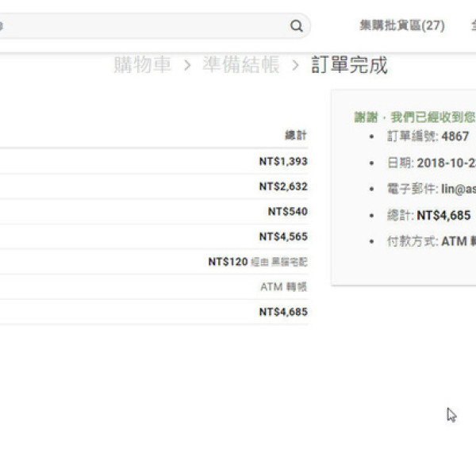Click the NT$120 黑貓宅配 shipping fee

click(257, 262)
